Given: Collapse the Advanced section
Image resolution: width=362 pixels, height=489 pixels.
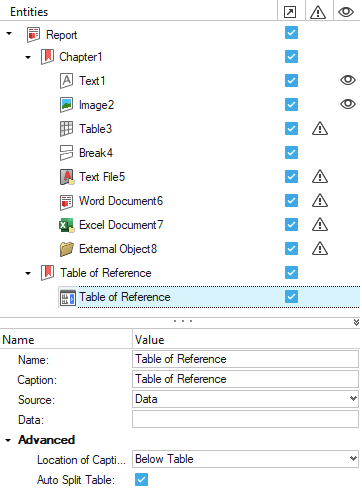Looking at the screenshot, I should (8, 440).
